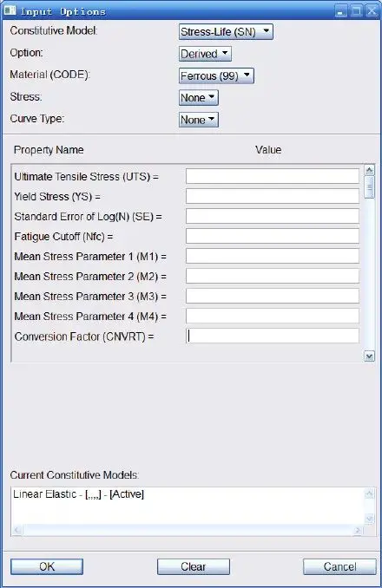
Task: Expand the Curve Type dropdown
Action: (x=199, y=120)
